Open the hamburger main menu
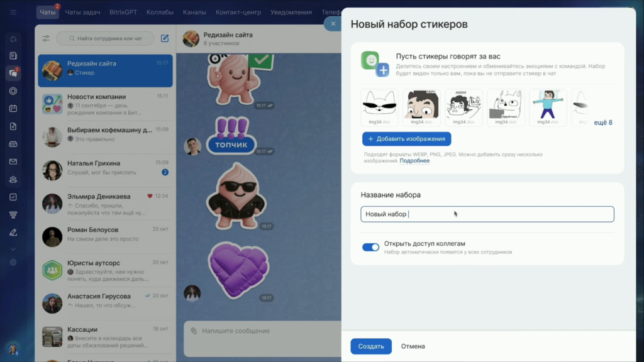644x362 pixels. tap(13, 13)
